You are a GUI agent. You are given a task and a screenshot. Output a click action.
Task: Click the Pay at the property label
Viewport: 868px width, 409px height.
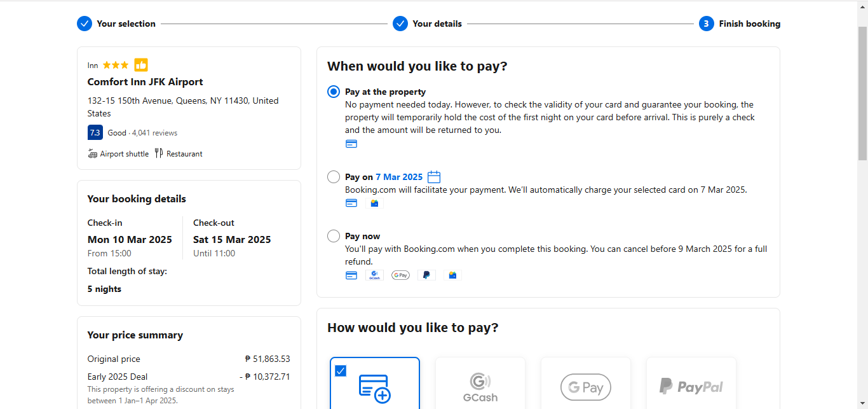coord(385,92)
